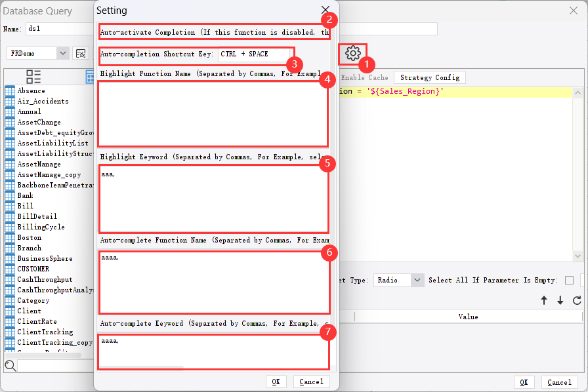The image size is (588, 392).
Task: Open the query settings gear icon
Action: 353,54
